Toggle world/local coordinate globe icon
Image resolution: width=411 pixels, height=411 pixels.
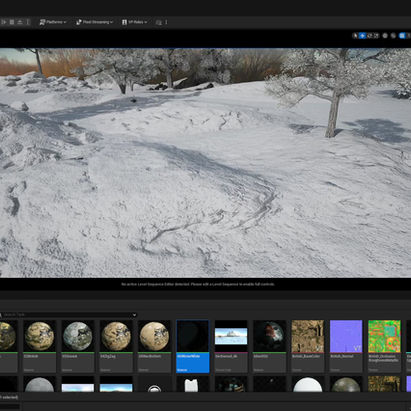[385, 36]
